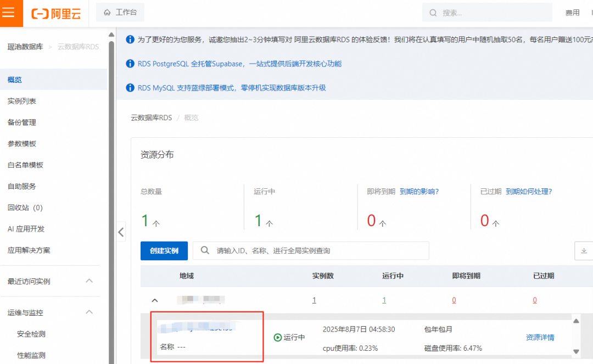This screenshot has height=364, width=593.
Task: Click the 名称 --- text
Action: coord(172,346)
